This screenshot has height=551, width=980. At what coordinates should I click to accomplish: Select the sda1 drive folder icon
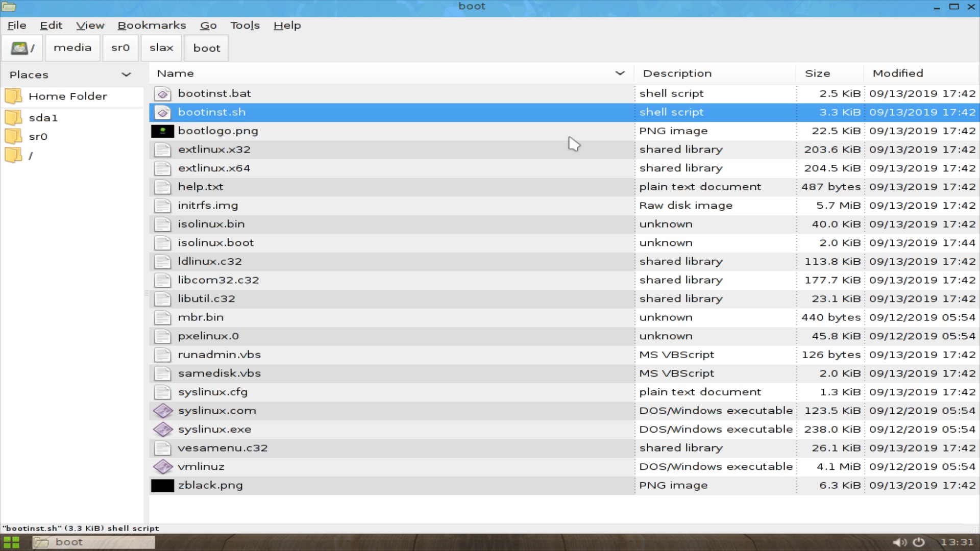click(x=13, y=118)
